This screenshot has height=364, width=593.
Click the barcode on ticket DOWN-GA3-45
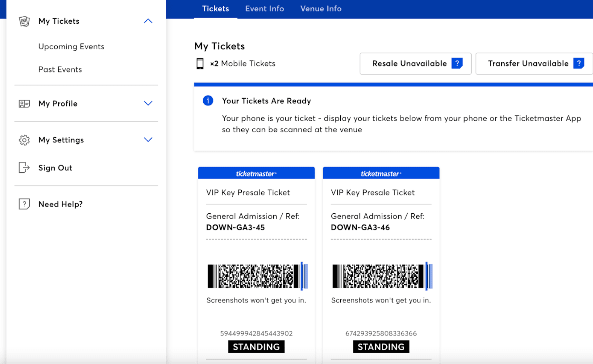[257, 276]
